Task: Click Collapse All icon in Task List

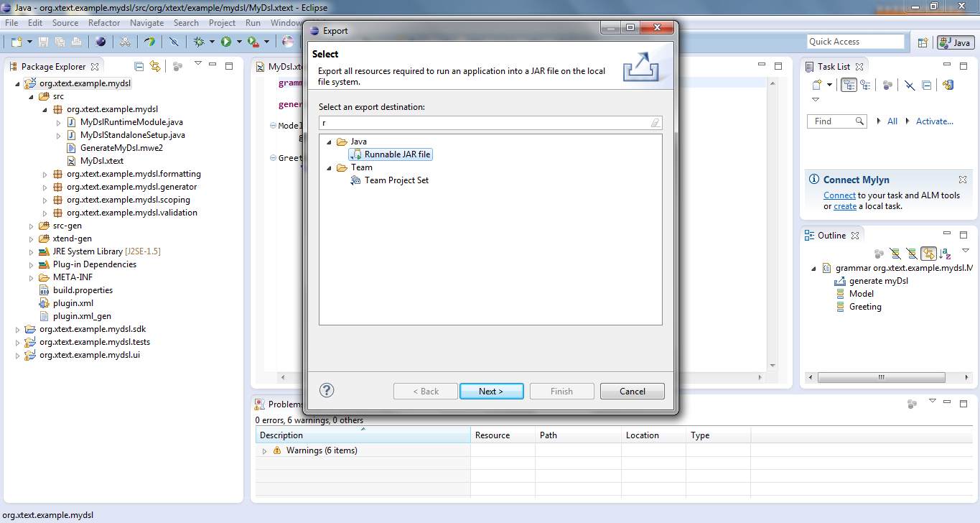Action: pos(926,85)
